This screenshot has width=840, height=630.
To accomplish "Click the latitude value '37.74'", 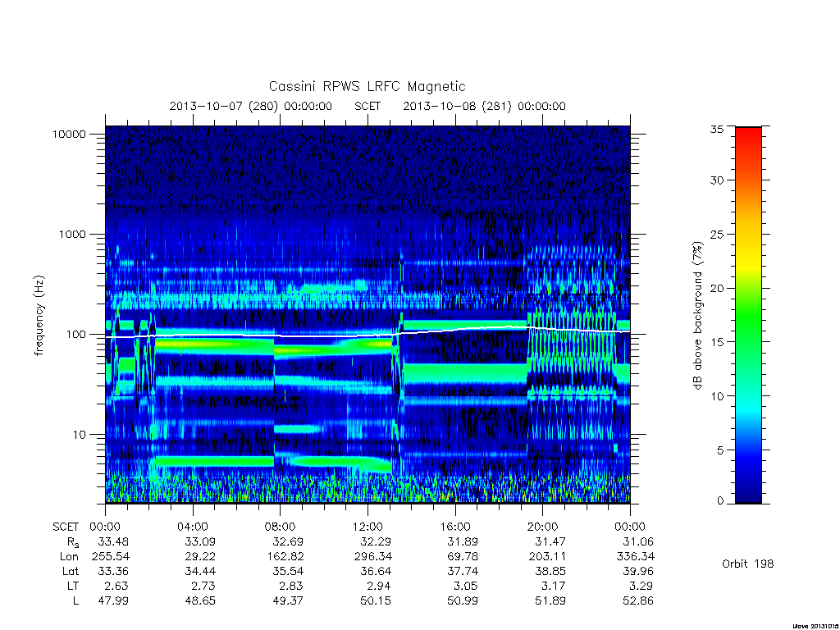I will coord(463,571).
